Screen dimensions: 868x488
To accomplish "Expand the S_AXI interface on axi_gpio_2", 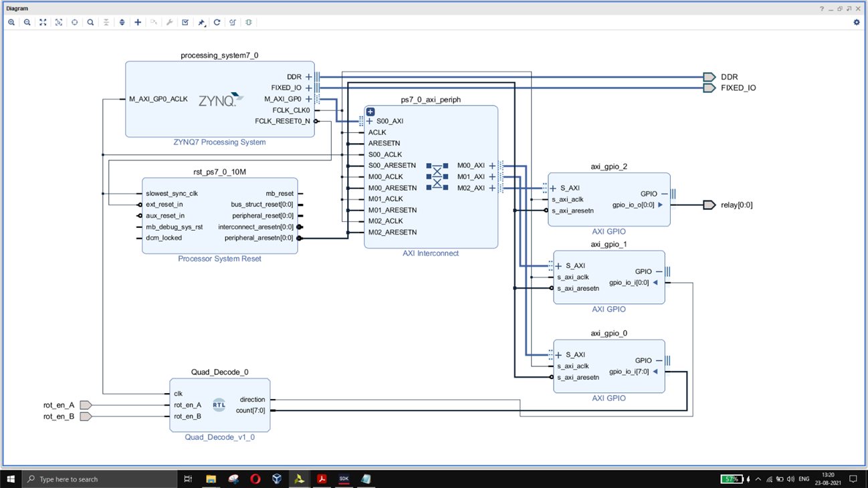I will [553, 189].
